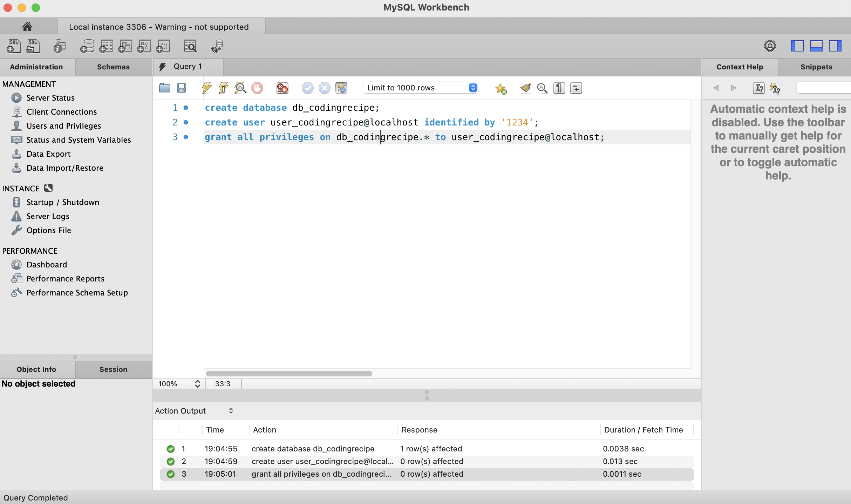Get context help at caret icon
The height and width of the screenshot is (504, 851).
[758, 88]
